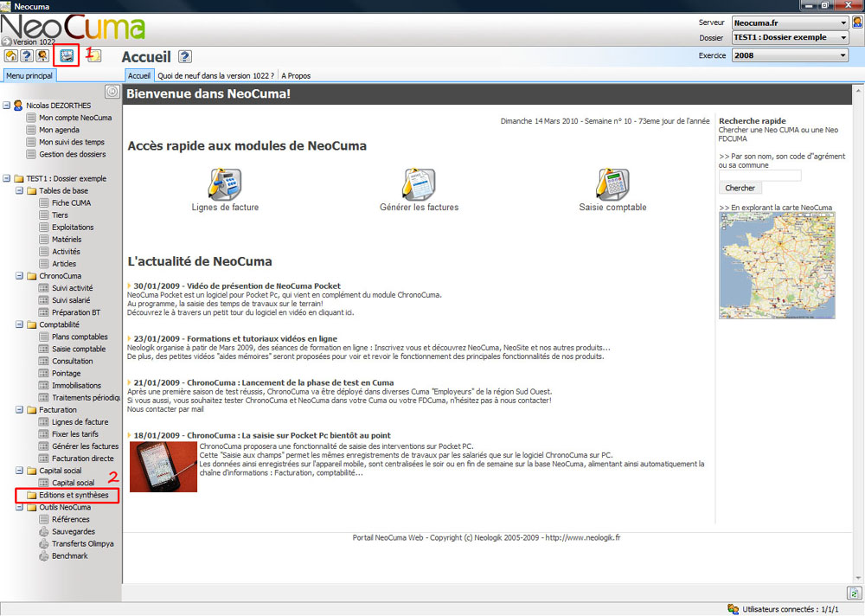The image size is (865, 616).
Task: Open Consultation under Comptabilité
Action: pos(73,361)
